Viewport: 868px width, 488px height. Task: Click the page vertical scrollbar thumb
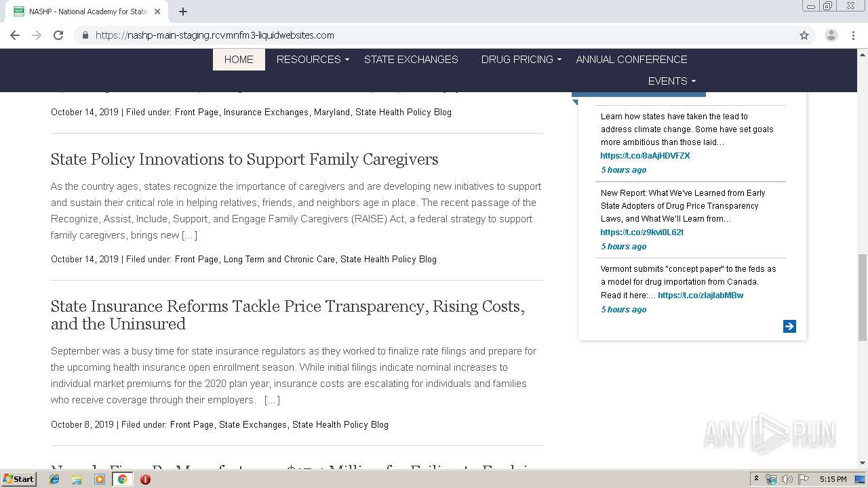point(862,298)
